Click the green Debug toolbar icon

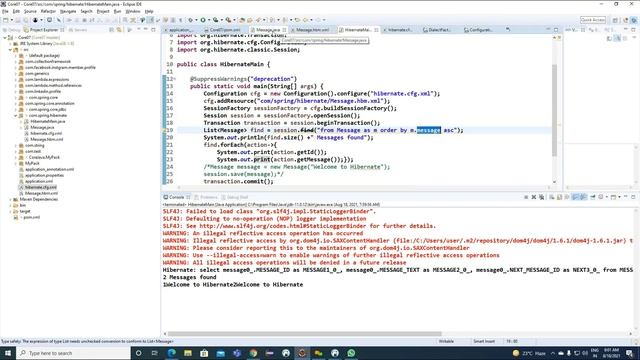pyautogui.click(x=190, y=20)
